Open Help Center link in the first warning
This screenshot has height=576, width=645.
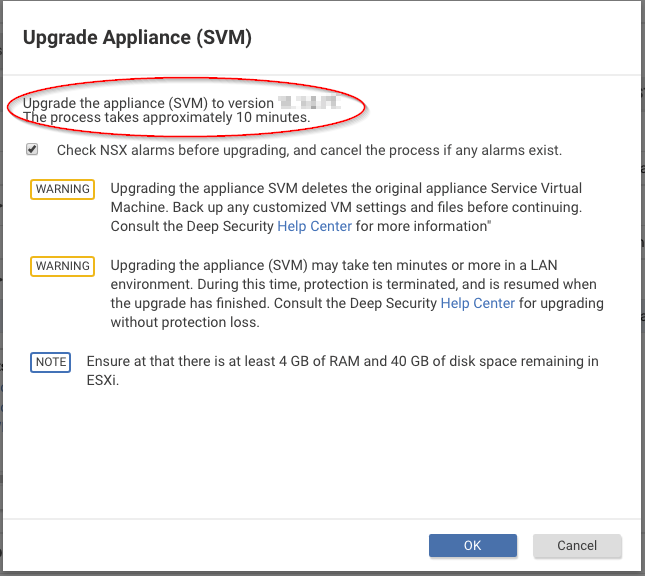pos(314,227)
